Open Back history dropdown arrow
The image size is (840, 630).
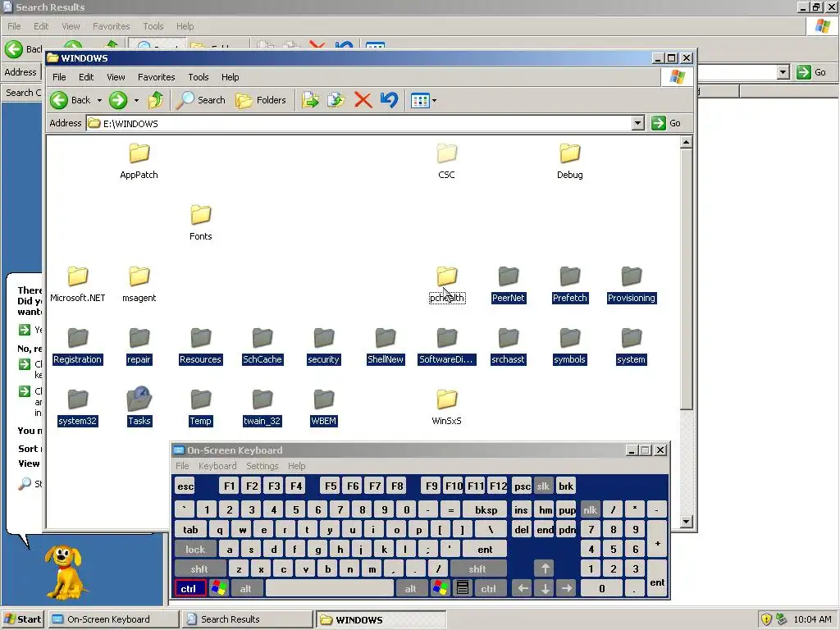tap(99, 100)
